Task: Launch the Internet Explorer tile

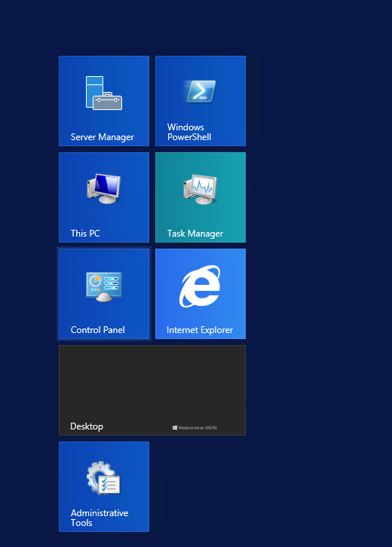Action: (201, 294)
